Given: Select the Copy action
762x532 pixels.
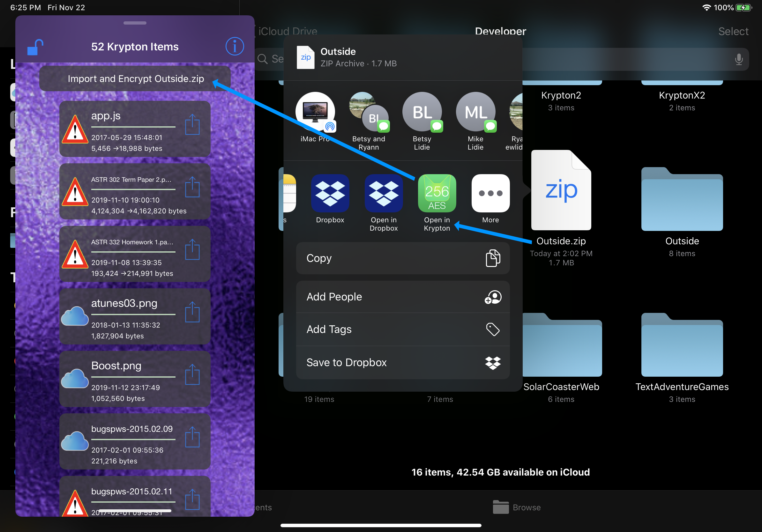Looking at the screenshot, I should point(403,258).
